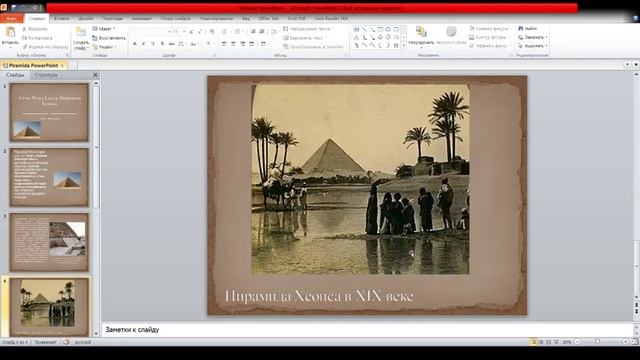Click Convert to SmartArt button
This screenshot has height=360, width=640.
pos(313,47)
